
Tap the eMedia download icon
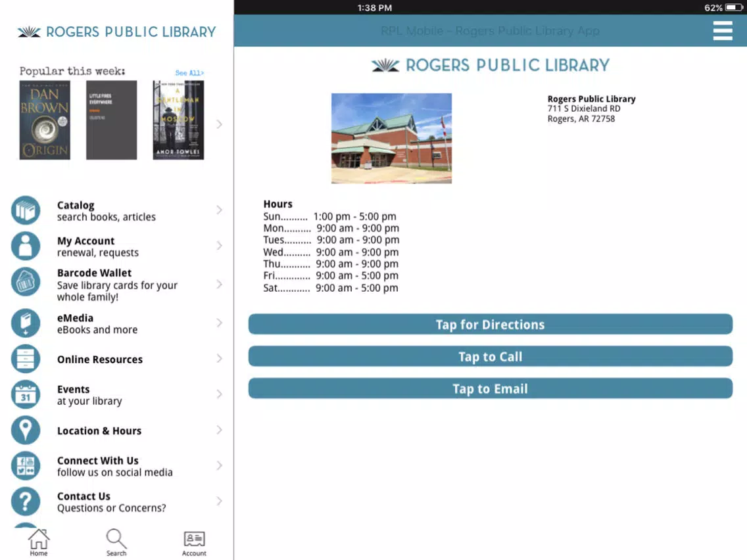26,323
